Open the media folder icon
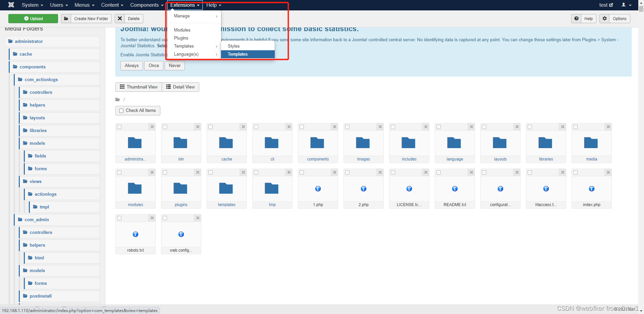This screenshot has width=644, height=314. [x=591, y=143]
